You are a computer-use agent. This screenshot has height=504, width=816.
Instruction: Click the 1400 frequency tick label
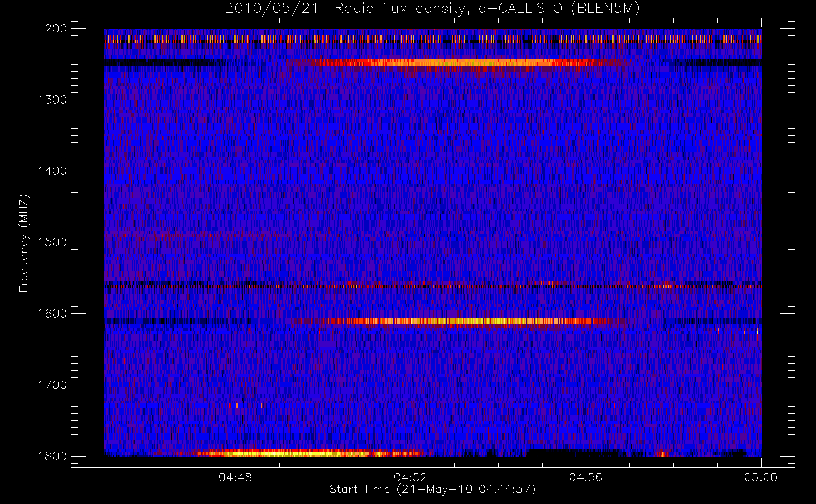pyautogui.click(x=52, y=171)
